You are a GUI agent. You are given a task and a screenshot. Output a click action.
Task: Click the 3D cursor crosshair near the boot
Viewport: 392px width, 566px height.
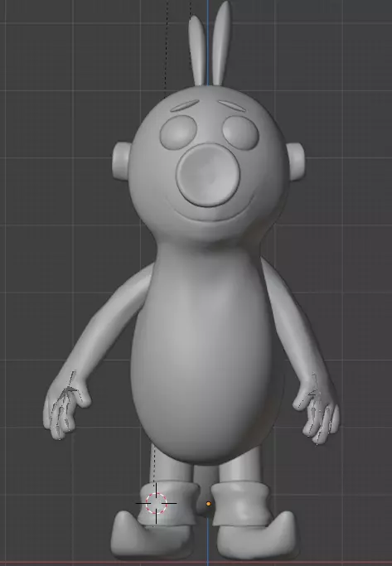[157, 503]
